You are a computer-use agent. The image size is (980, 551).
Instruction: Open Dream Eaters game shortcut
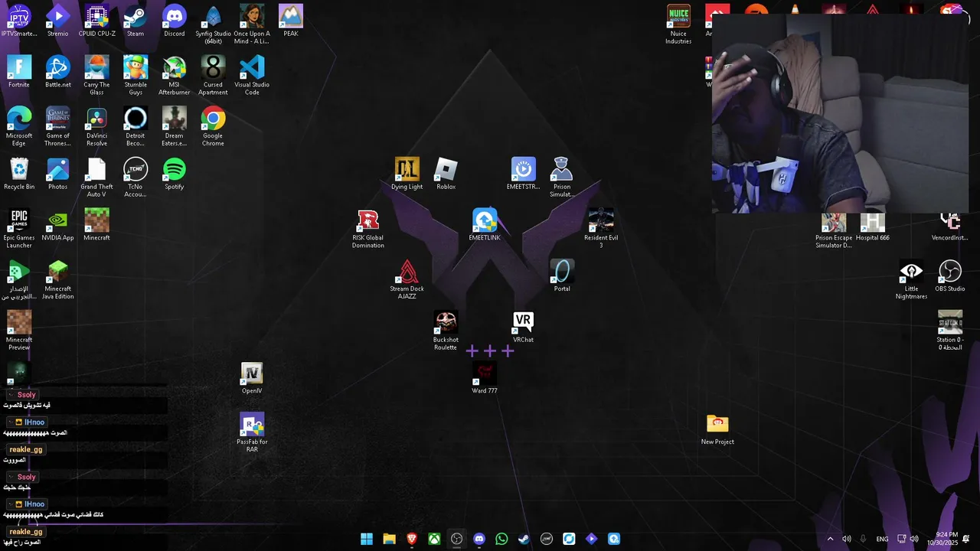(x=175, y=127)
